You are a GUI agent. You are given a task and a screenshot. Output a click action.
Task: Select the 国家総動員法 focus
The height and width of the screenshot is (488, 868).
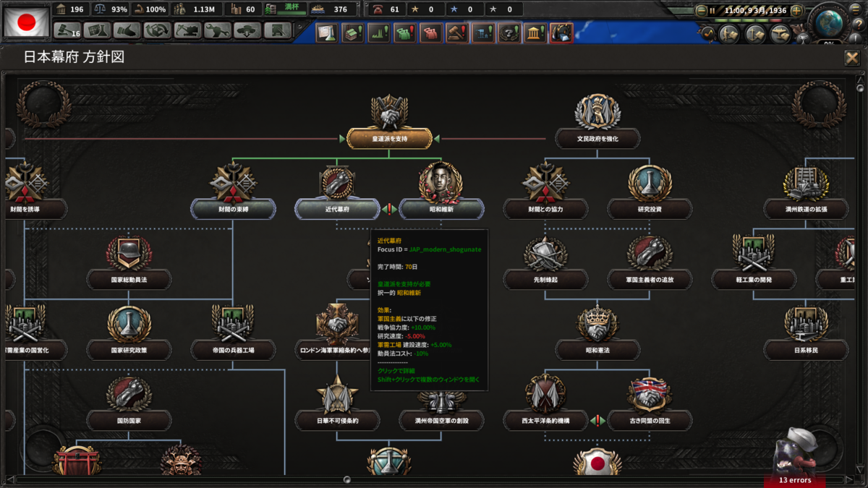click(129, 279)
